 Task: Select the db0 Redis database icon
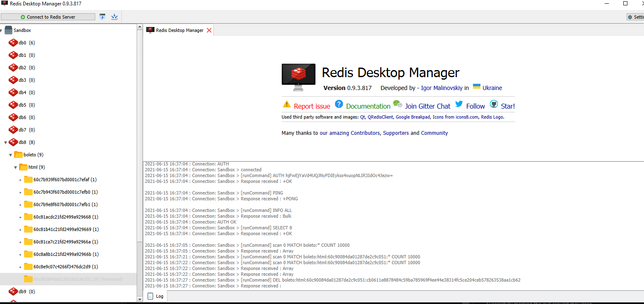click(x=13, y=43)
